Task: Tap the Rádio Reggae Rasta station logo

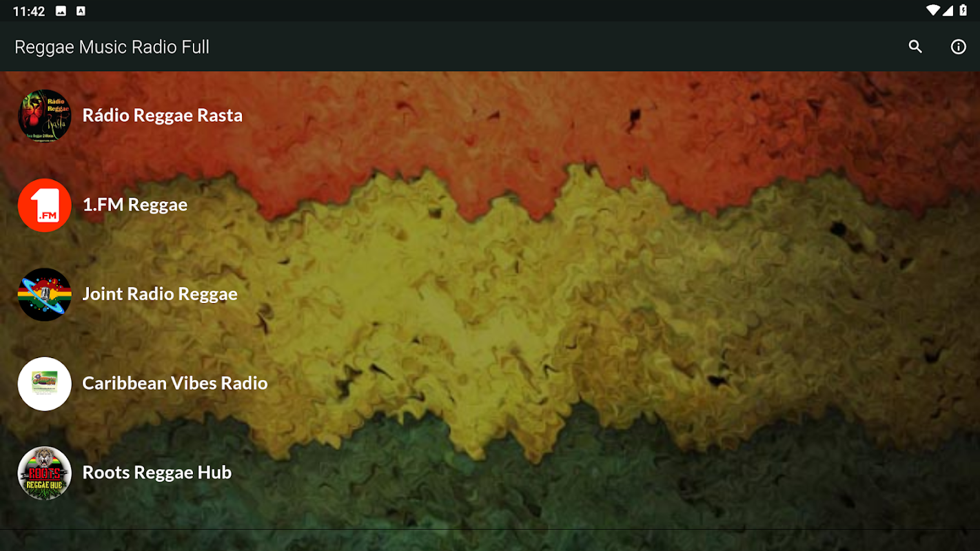Action: click(45, 116)
